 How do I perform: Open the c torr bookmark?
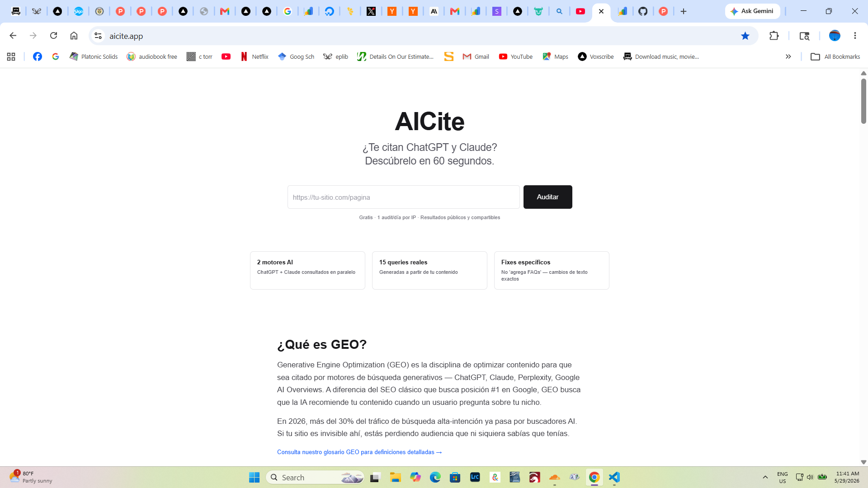tap(199, 56)
